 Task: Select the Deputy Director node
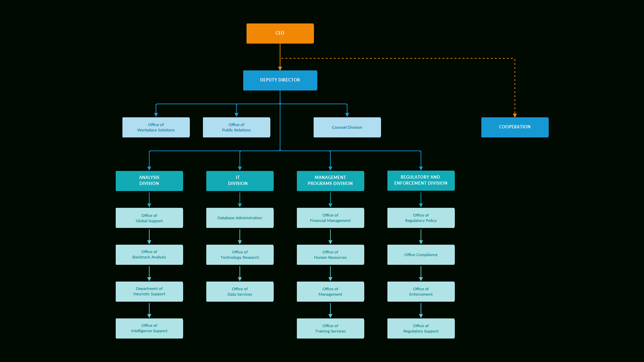click(280, 80)
